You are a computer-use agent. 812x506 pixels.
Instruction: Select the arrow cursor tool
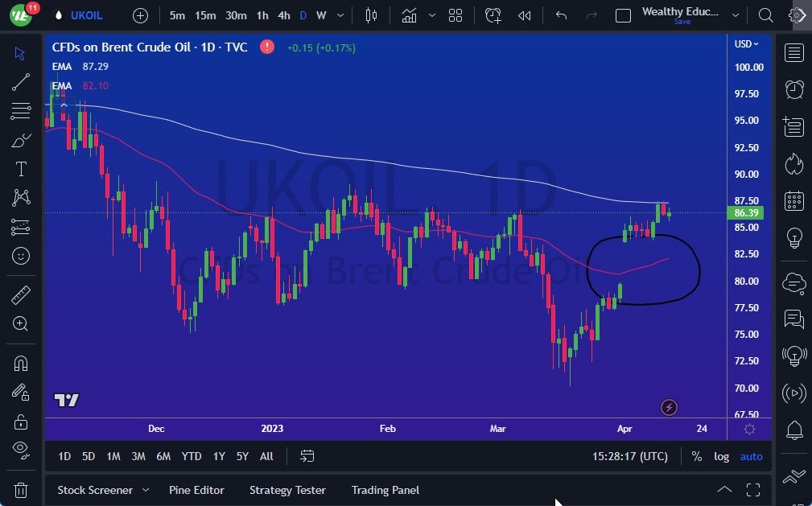[19, 53]
